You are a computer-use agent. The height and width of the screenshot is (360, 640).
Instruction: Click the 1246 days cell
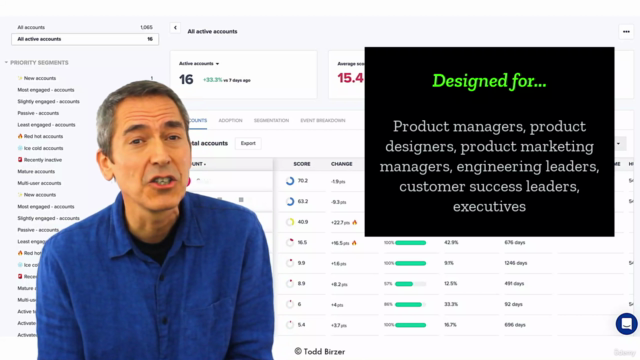(516, 263)
